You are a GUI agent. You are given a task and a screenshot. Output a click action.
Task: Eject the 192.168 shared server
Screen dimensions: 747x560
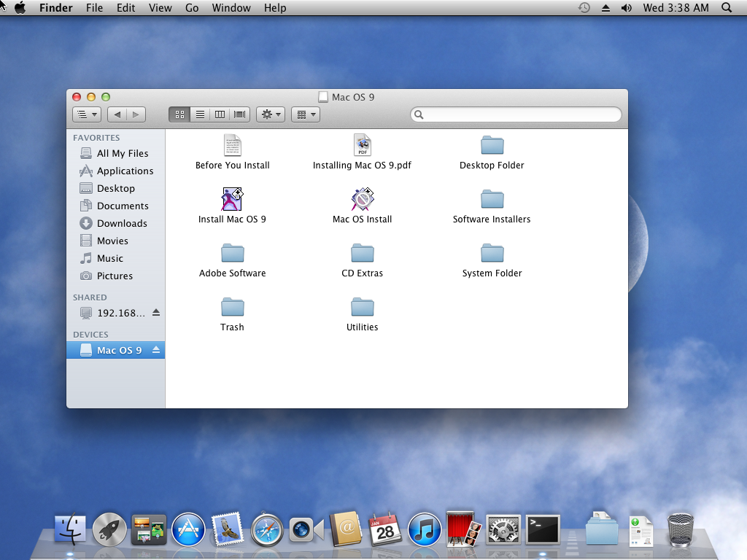156,312
